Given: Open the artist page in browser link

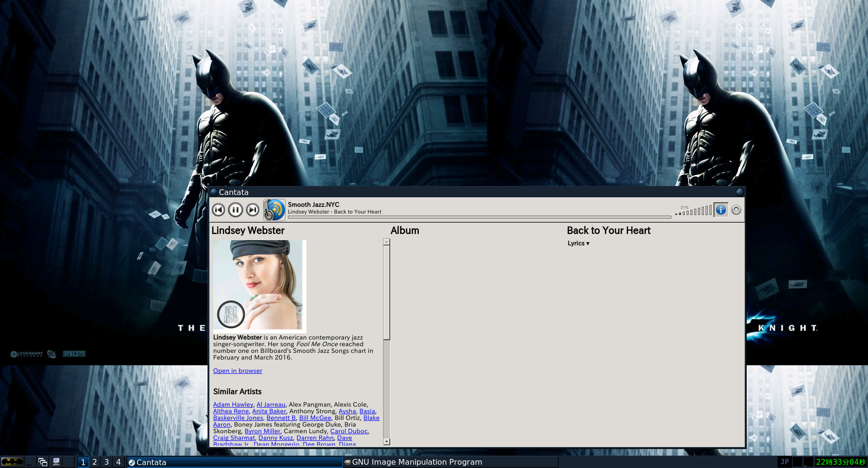Looking at the screenshot, I should click(237, 371).
